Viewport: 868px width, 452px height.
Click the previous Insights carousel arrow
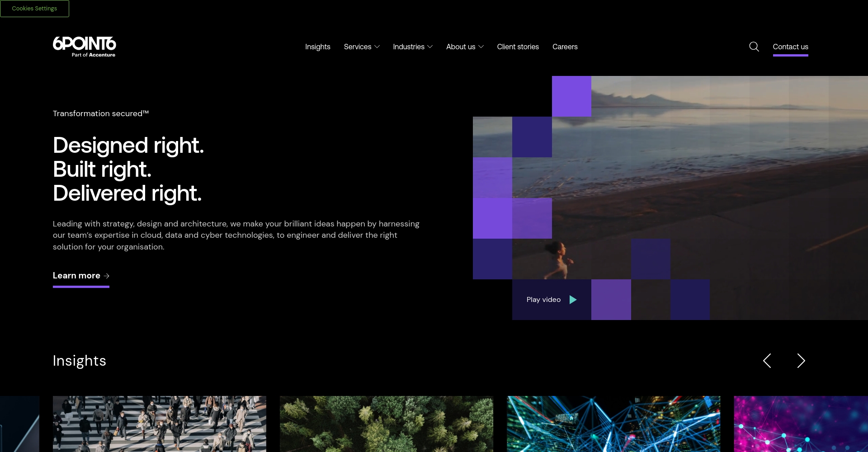coord(767,361)
